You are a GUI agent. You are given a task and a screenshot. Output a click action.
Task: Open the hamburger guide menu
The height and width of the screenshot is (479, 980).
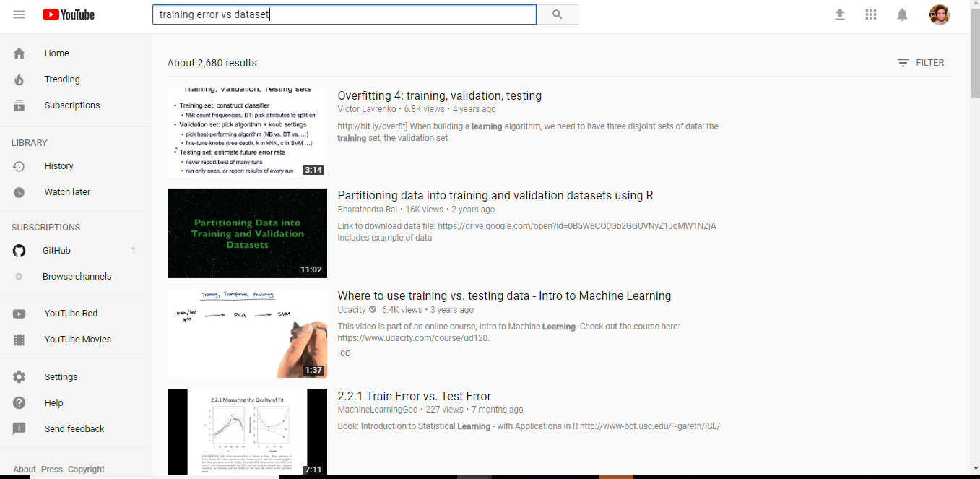[x=19, y=14]
